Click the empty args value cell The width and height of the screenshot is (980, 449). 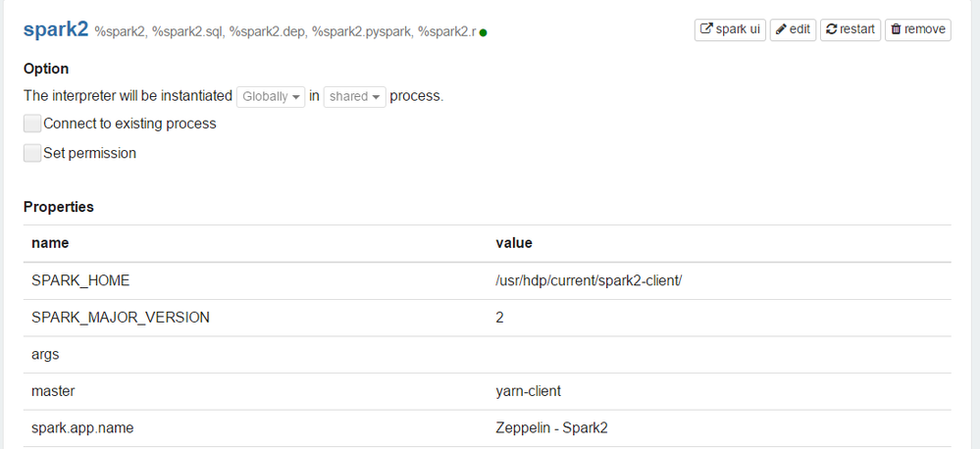pos(721,354)
